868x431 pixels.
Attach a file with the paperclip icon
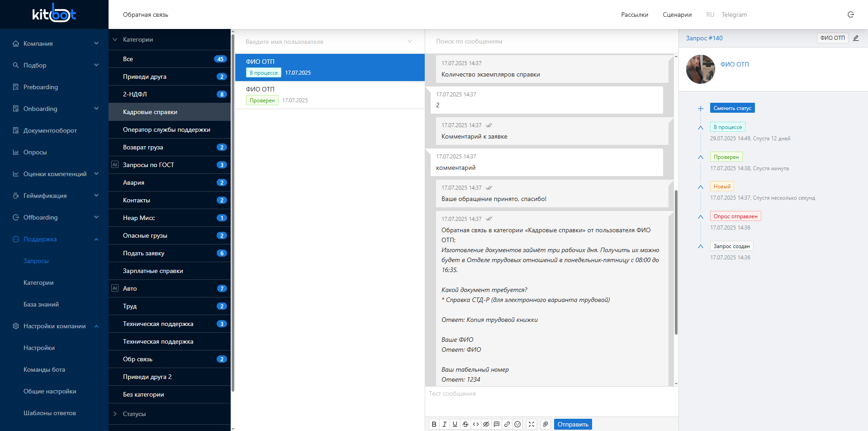point(545,424)
